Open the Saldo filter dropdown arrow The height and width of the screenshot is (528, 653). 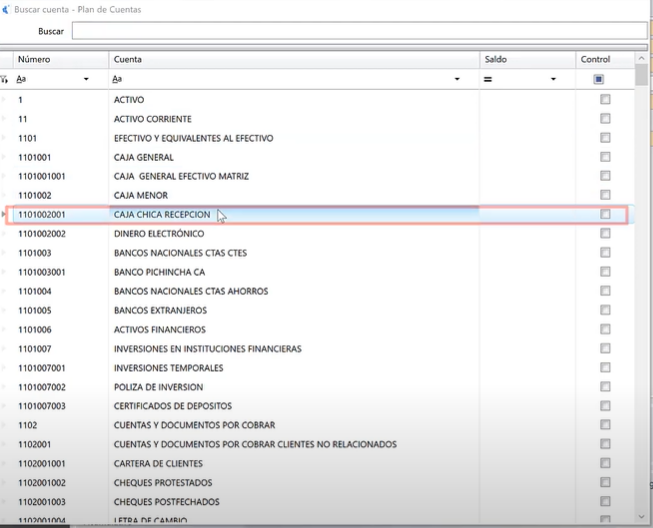point(553,79)
